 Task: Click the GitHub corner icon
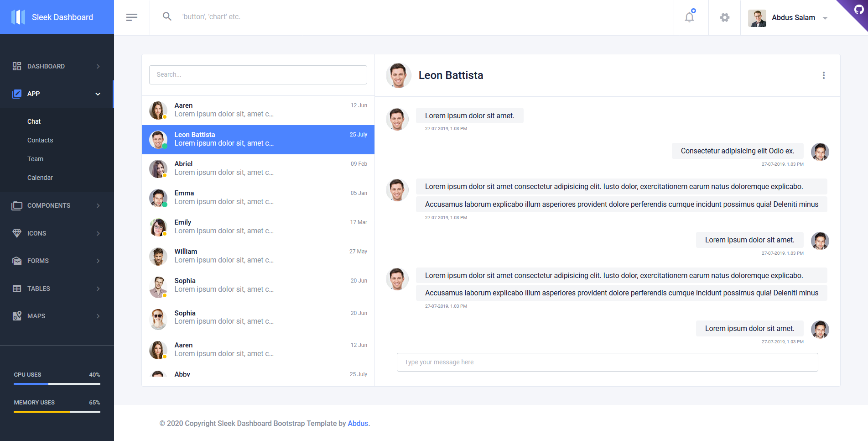[x=858, y=10]
